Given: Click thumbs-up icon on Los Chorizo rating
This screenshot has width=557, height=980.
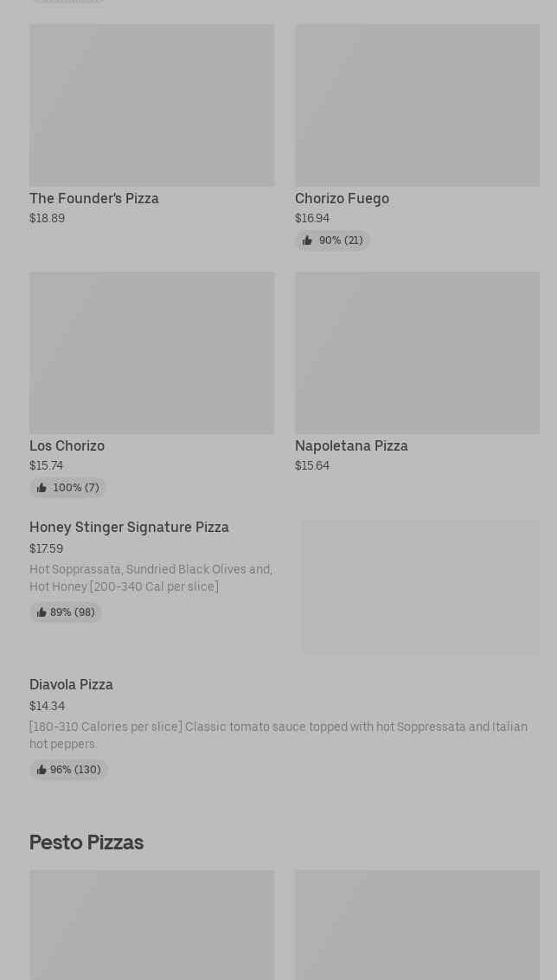Looking at the screenshot, I should tap(42, 488).
